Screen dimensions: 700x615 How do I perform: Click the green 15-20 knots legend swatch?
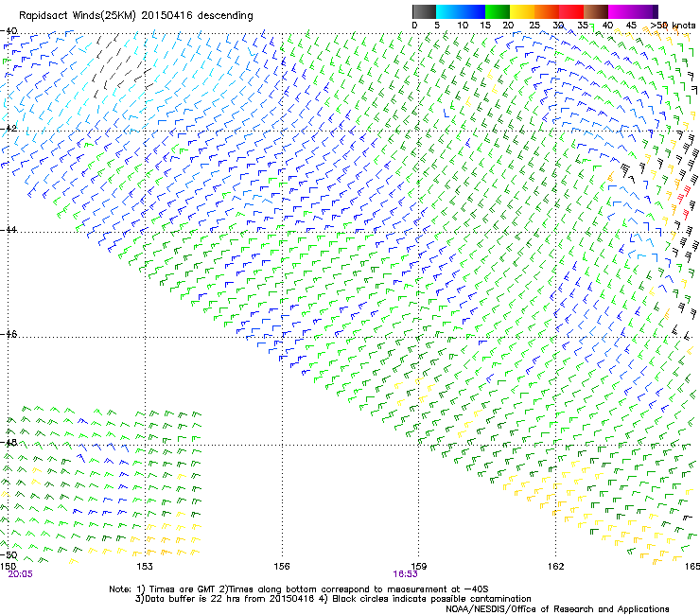498,11
